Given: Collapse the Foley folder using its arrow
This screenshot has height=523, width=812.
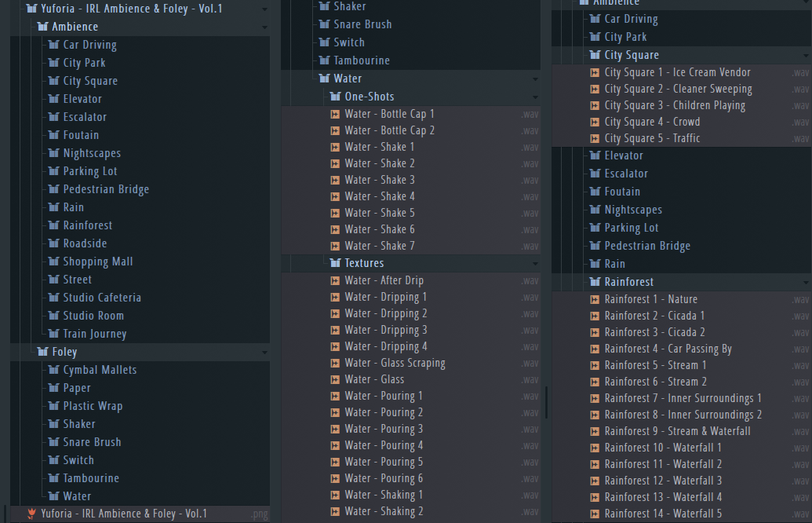Looking at the screenshot, I should (264, 353).
